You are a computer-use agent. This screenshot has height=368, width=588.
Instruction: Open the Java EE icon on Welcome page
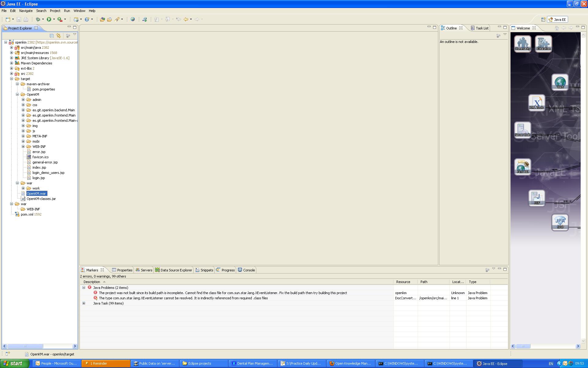[x=522, y=167]
